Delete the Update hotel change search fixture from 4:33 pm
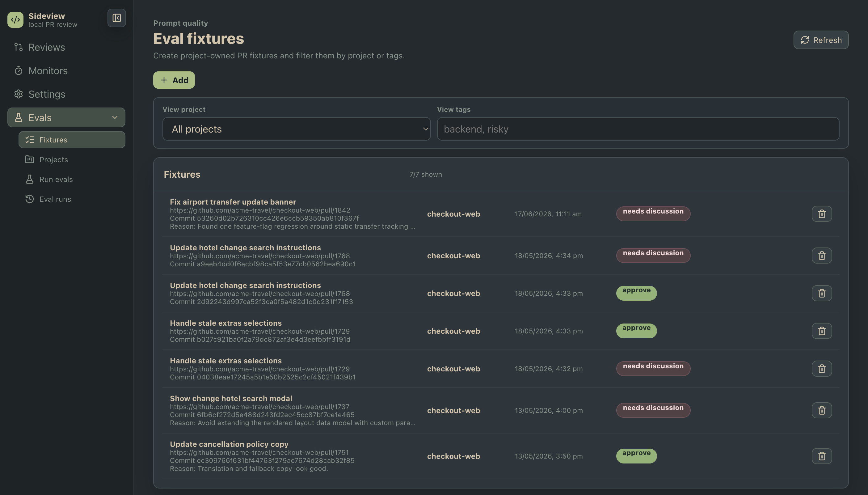 (821, 294)
